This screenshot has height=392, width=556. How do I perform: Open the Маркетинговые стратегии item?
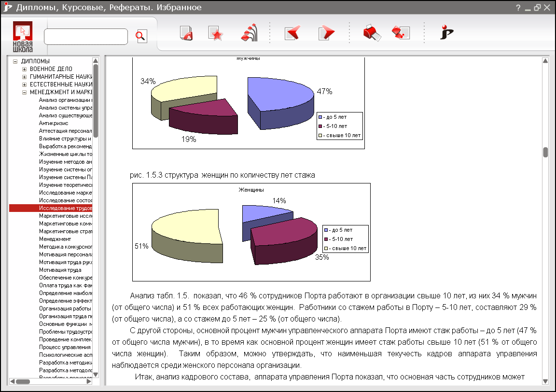(65, 231)
